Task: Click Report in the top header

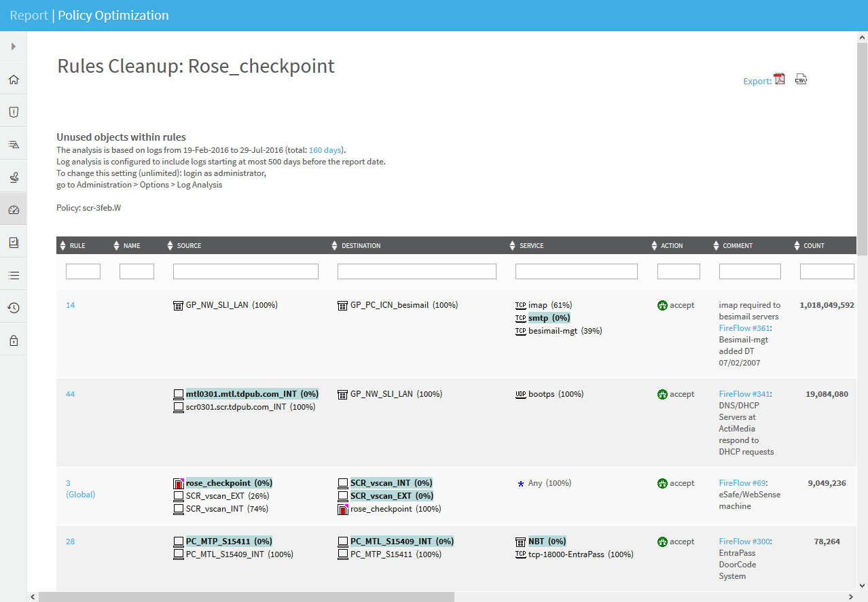Action: click(29, 16)
